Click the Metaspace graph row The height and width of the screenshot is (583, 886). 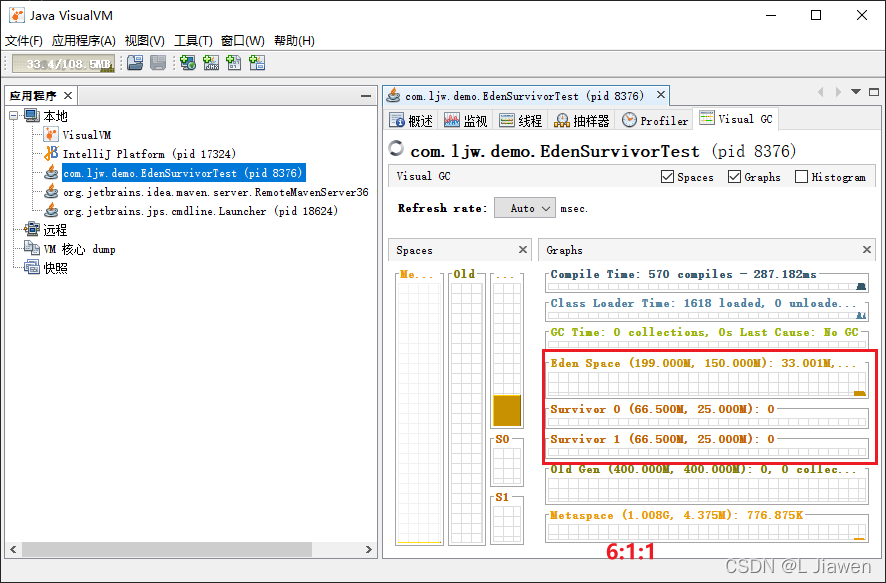[706, 527]
